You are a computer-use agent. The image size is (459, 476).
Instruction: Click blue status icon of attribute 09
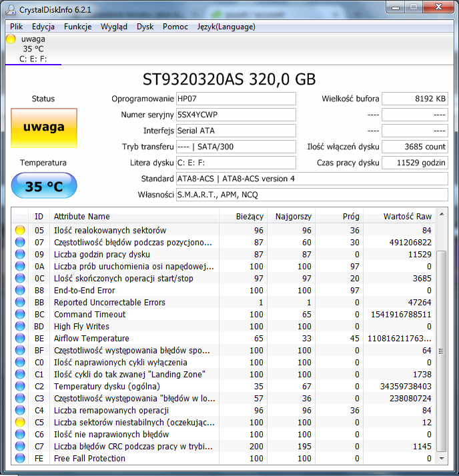point(20,254)
